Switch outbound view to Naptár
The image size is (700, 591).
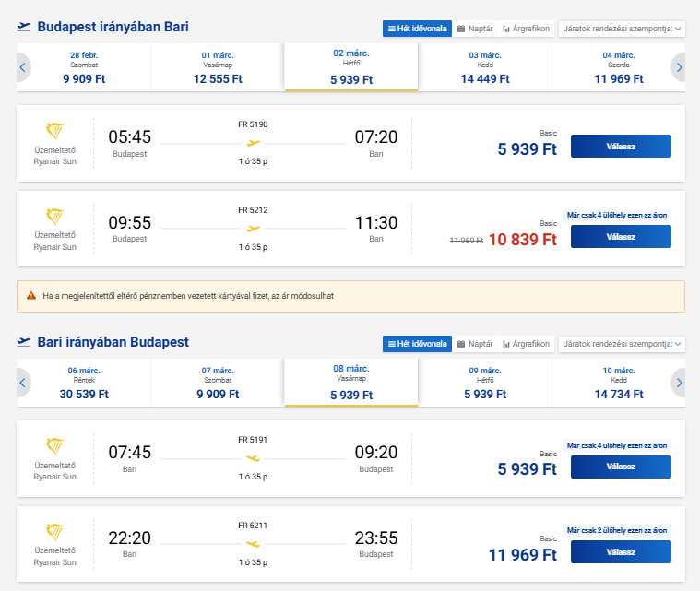click(x=474, y=29)
